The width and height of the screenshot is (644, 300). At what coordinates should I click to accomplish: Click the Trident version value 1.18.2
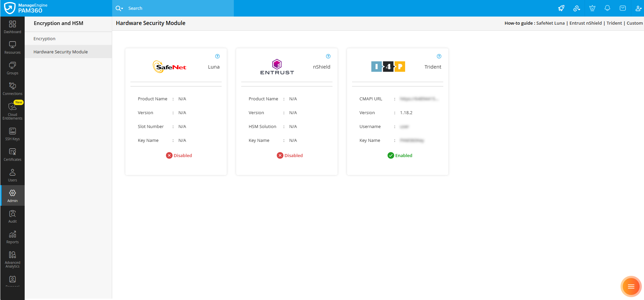pyautogui.click(x=406, y=113)
